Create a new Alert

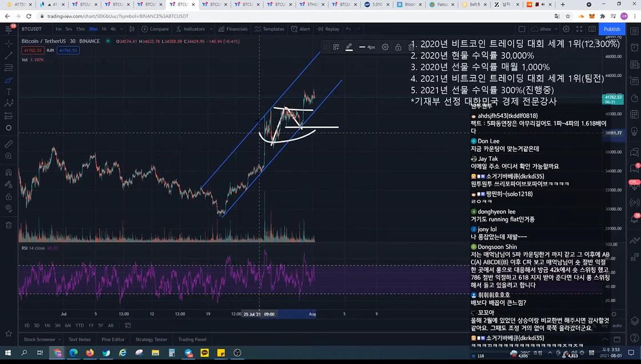tap(301, 29)
